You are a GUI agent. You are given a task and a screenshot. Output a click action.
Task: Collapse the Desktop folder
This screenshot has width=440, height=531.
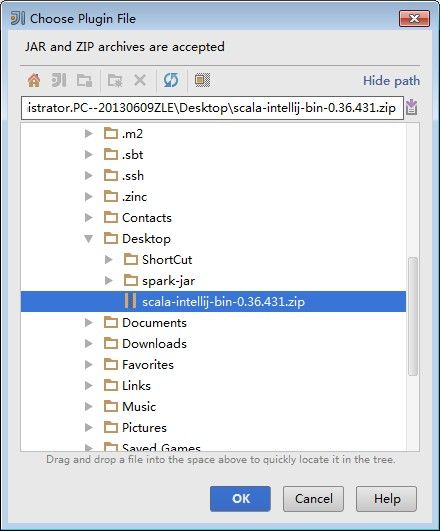89,239
